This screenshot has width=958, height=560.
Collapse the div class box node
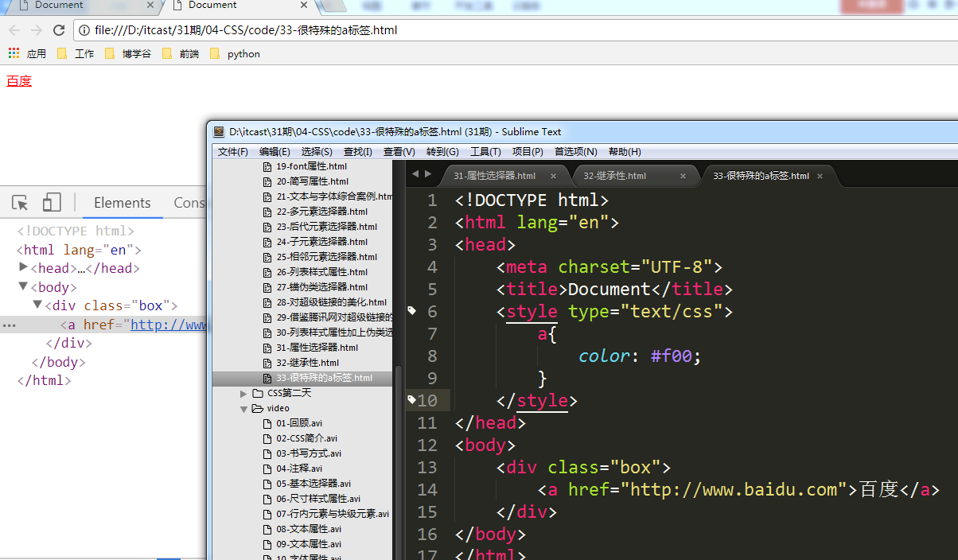point(37,305)
